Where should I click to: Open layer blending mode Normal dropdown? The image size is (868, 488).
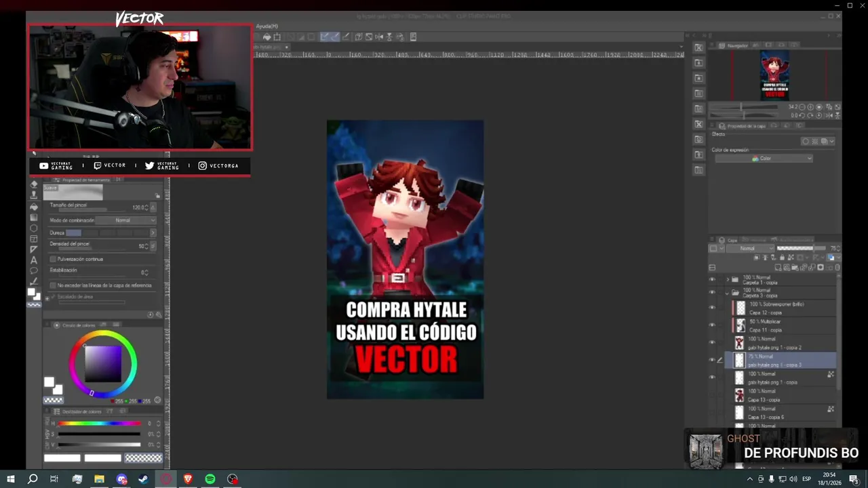click(751, 248)
